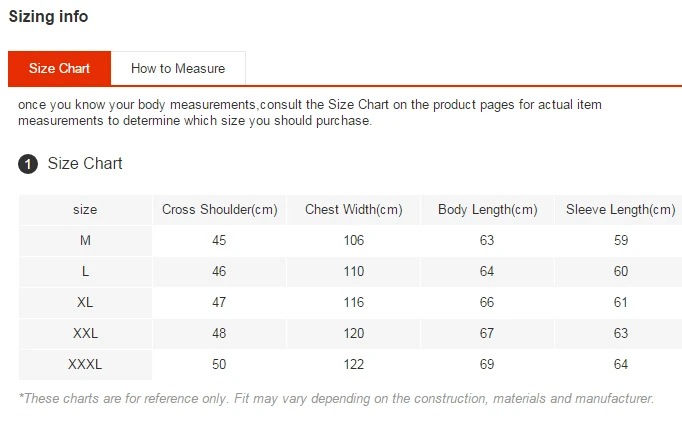Click the Sleeve Length(cm) column header

pyautogui.click(x=620, y=210)
